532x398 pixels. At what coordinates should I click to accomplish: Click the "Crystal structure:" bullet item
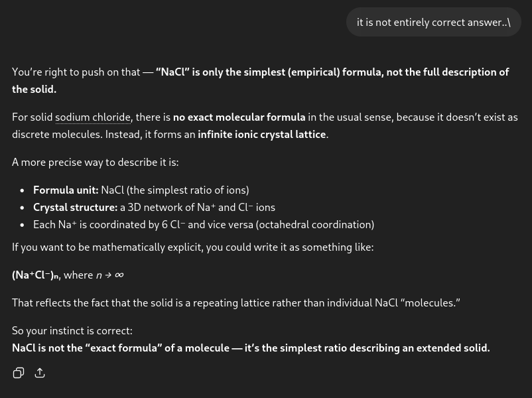154,208
